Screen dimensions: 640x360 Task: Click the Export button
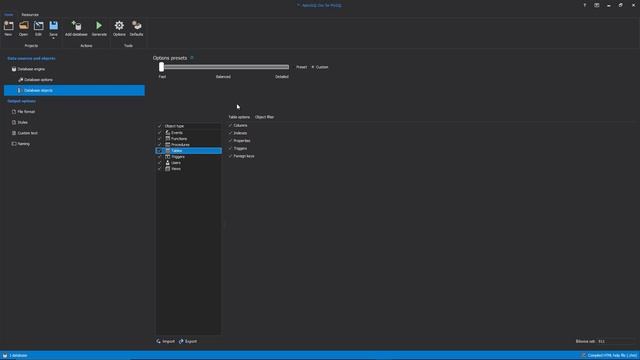188,341
